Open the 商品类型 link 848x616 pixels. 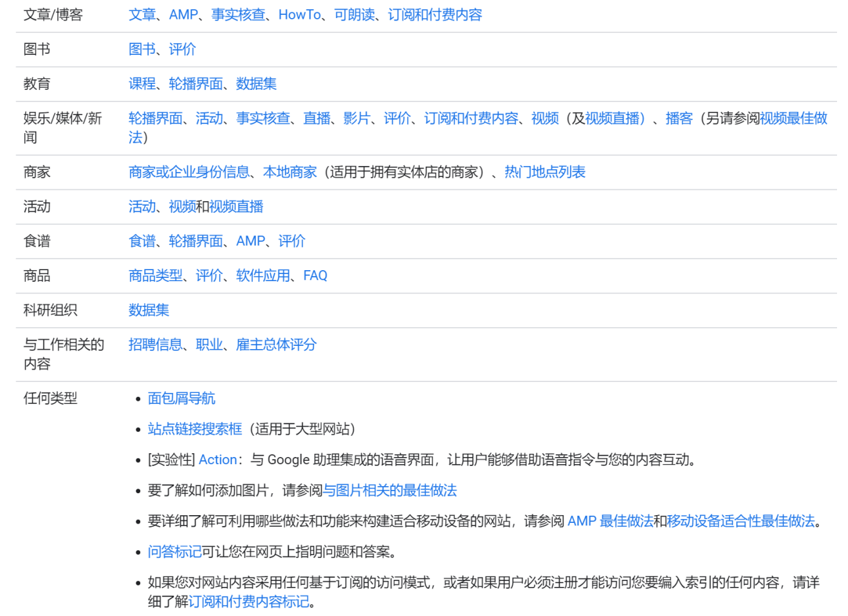click(x=156, y=275)
